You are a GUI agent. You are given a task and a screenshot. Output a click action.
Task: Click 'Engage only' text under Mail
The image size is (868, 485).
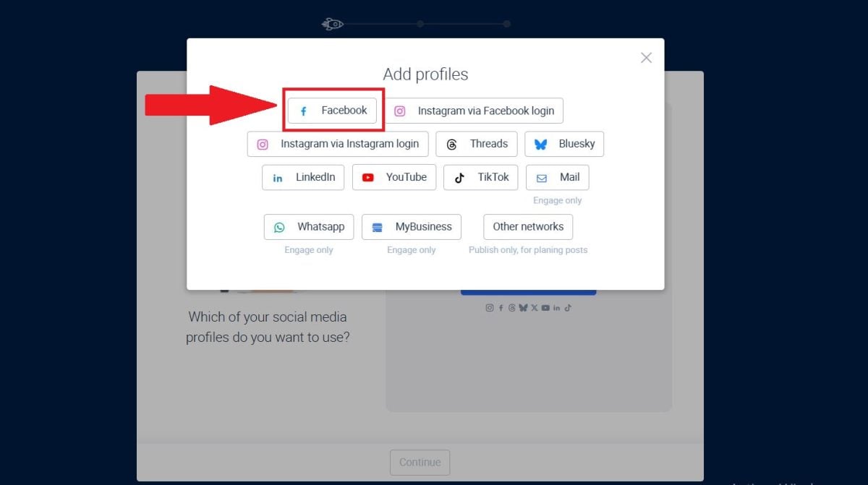pyautogui.click(x=558, y=200)
